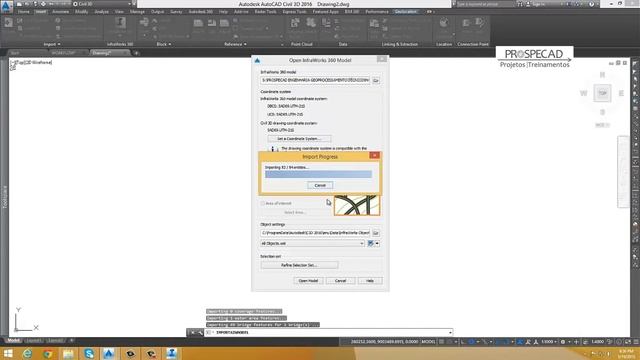Open the Windows Start button
This screenshot has height=360, width=640.
click(8, 353)
